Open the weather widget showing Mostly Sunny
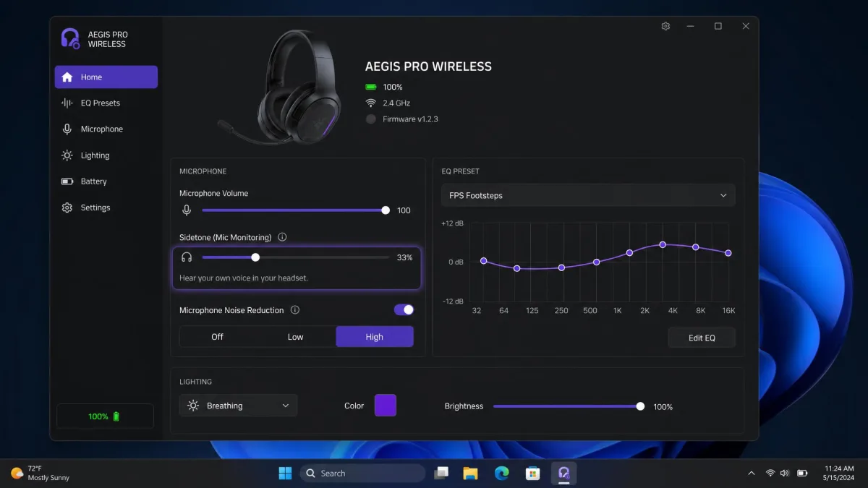Viewport: 868px width, 488px height. [41, 473]
